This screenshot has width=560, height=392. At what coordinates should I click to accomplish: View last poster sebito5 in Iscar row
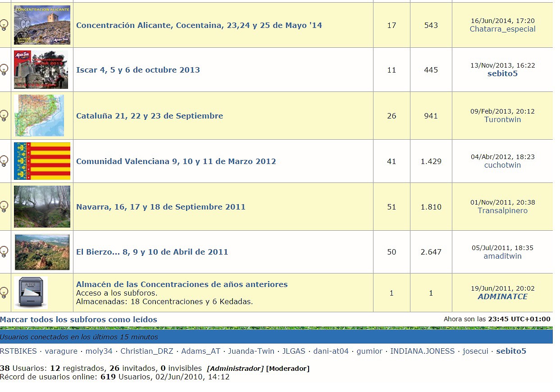click(502, 73)
